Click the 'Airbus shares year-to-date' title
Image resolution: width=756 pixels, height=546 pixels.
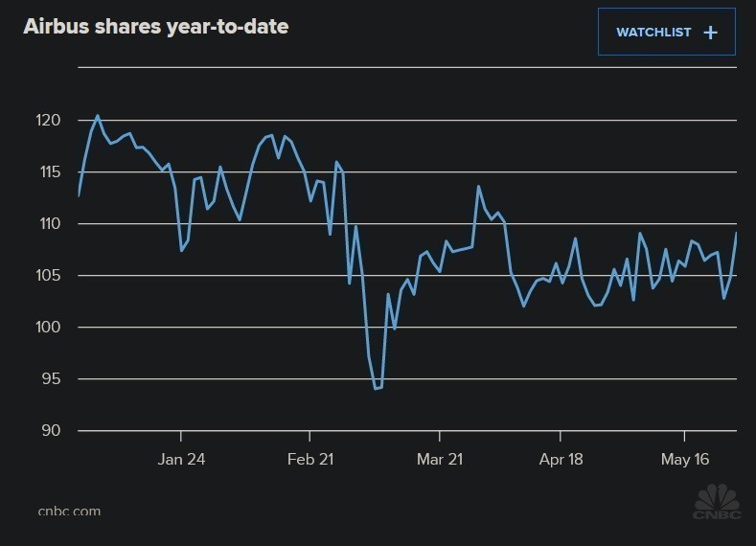[156, 27]
